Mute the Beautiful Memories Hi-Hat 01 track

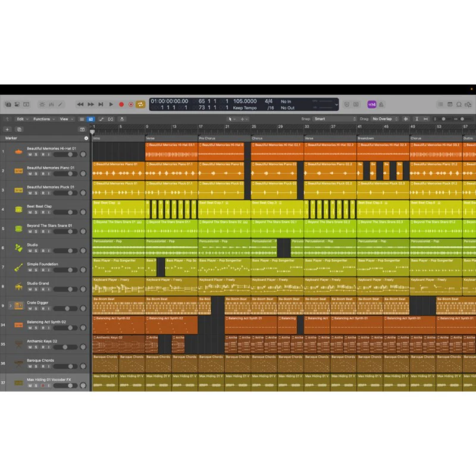30,155
